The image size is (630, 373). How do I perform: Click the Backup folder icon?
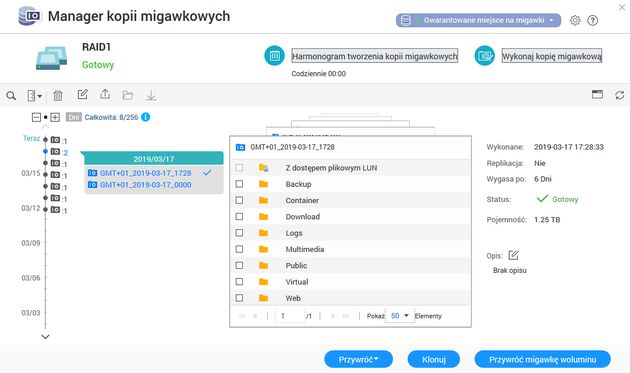(x=264, y=184)
